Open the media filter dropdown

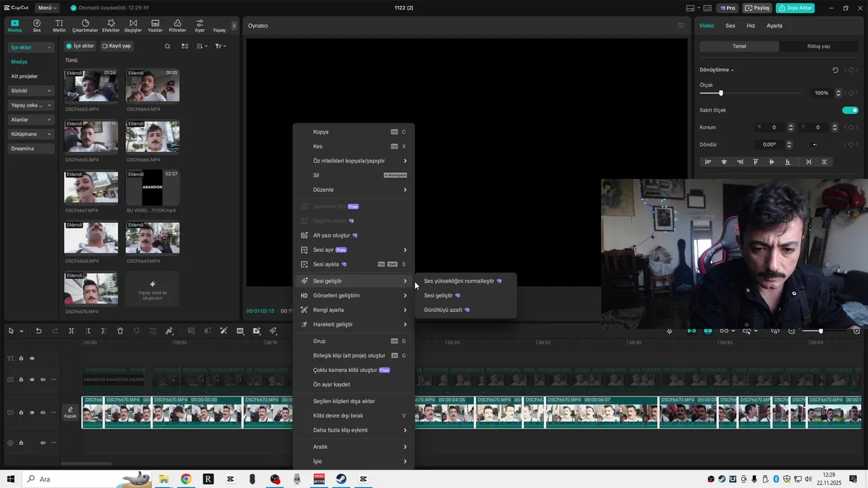coord(220,46)
